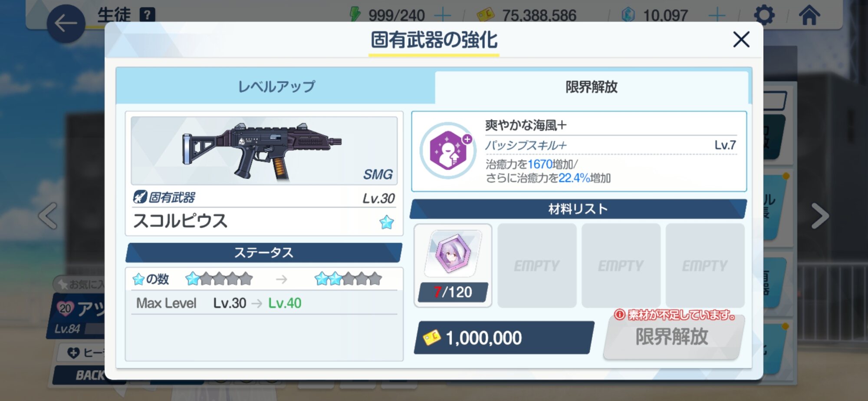Image resolution: width=868 pixels, height=401 pixels.
Task: Tap the first EMPTY material slot
Action: 537,265
